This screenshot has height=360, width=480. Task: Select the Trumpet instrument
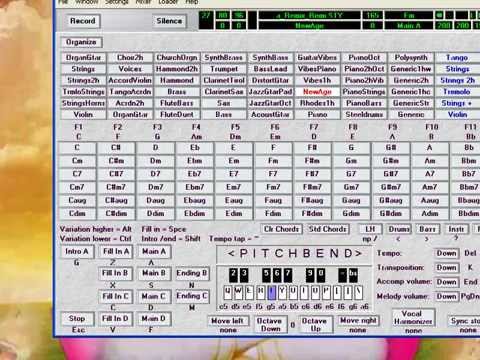tap(224, 69)
